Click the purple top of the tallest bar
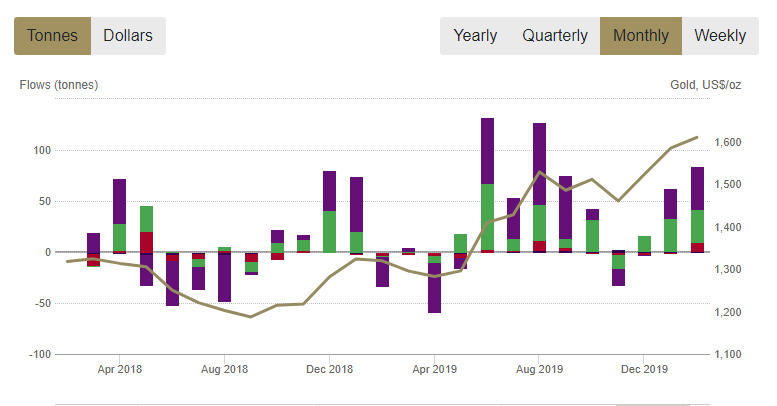The height and width of the screenshot is (406, 777). [x=487, y=150]
